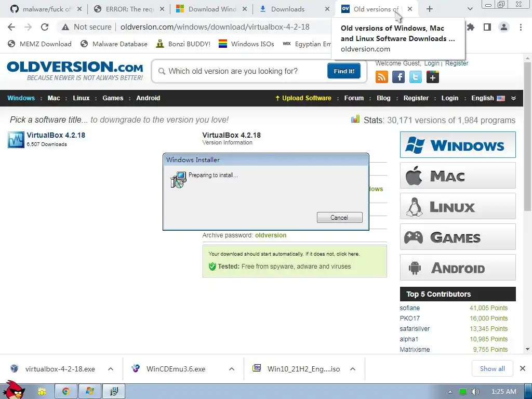Open the MEMZ Download bookmark
The width and height of the screenshot is (532, 399).
39,44
